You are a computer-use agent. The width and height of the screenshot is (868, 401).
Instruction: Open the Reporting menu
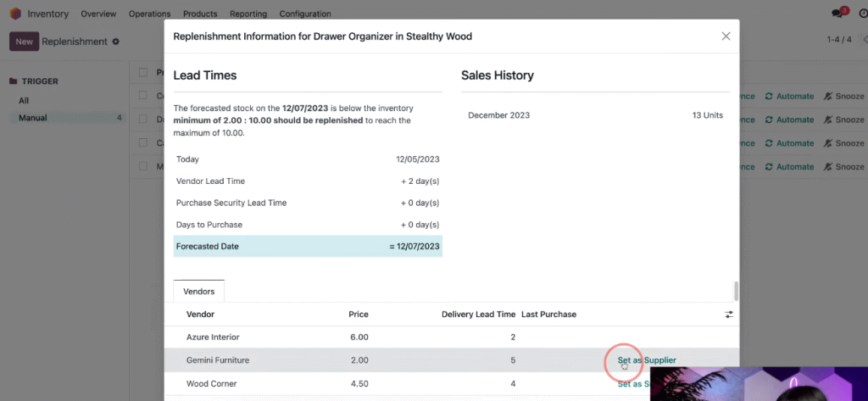(x=248, y=14)
